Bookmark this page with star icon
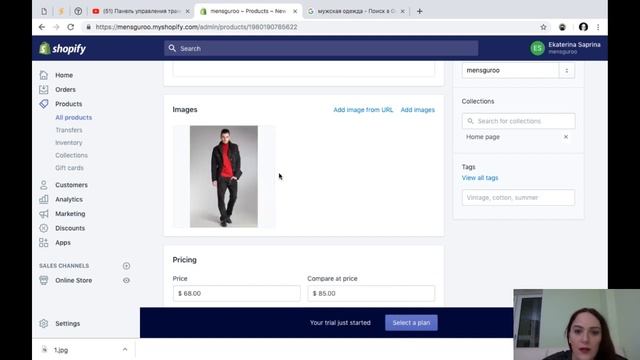640x360 pixels. [543, 27]
